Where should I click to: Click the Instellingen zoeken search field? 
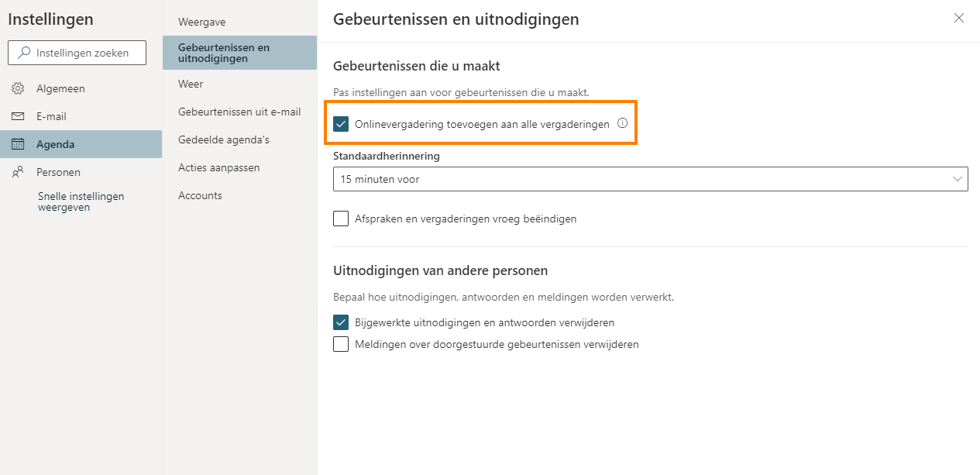77,53
